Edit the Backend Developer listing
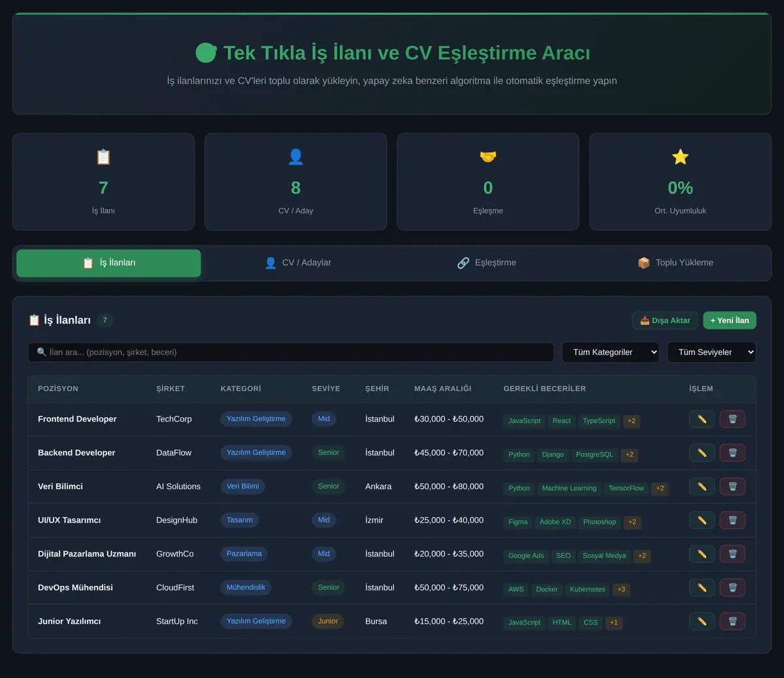This screenshot has height=678, width=784. pyautogui.click(x=702, y=452)
